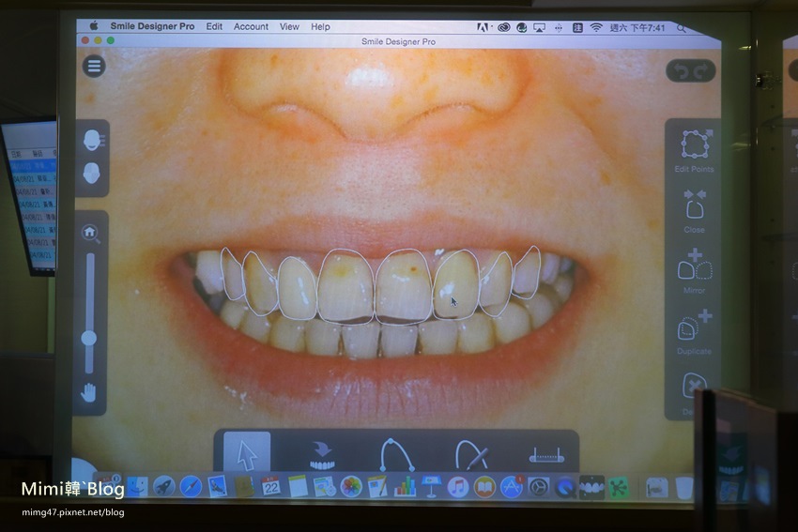The height and width of the screenshot is (532, 798).
Task: Select the curve drawing tool
Action: (396, 454)
